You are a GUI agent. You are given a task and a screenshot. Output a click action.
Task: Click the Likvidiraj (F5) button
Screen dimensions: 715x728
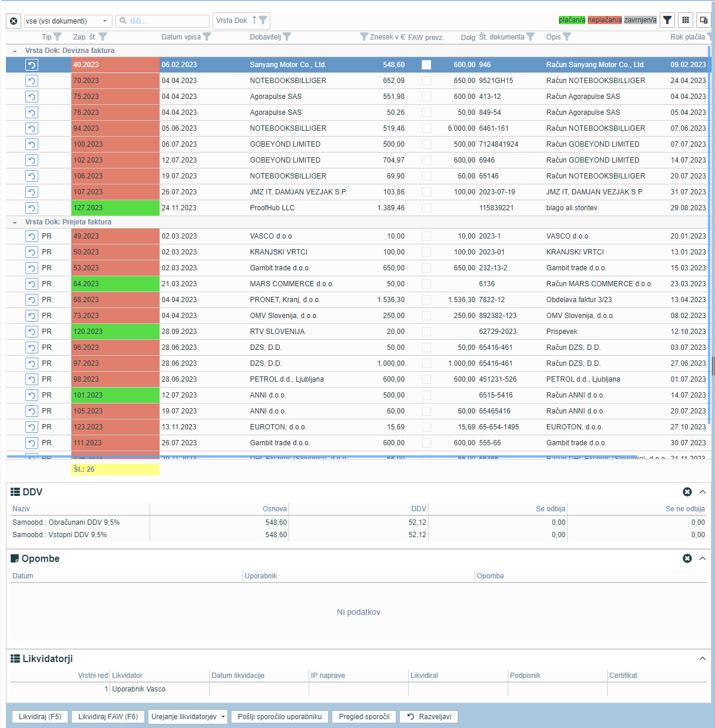click(x=40, y=717)
